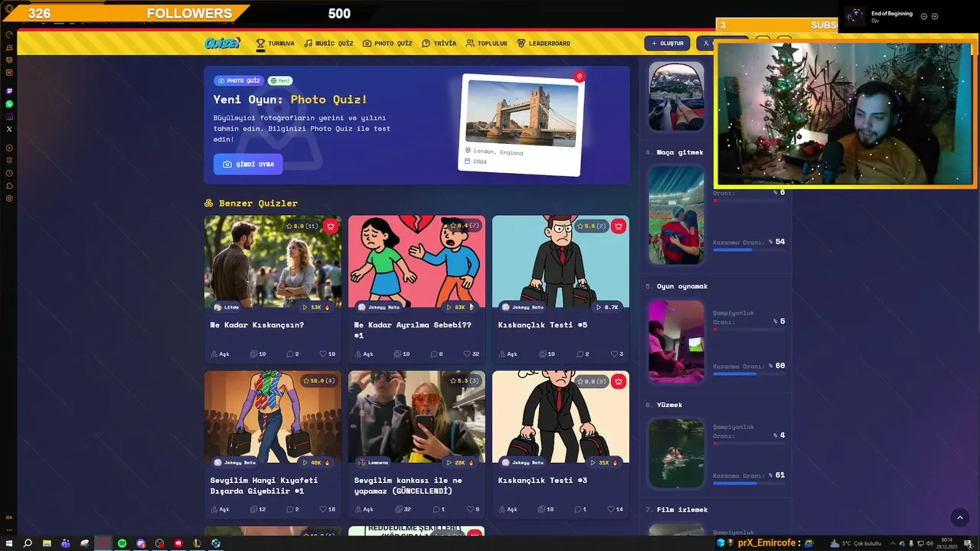Image resolution: width=980 pixels, height=551 pixels.
Task: Click crown badge on Ne Kadar Kıskançsın card
Action: pyautogui.click(x=330, y=226)
